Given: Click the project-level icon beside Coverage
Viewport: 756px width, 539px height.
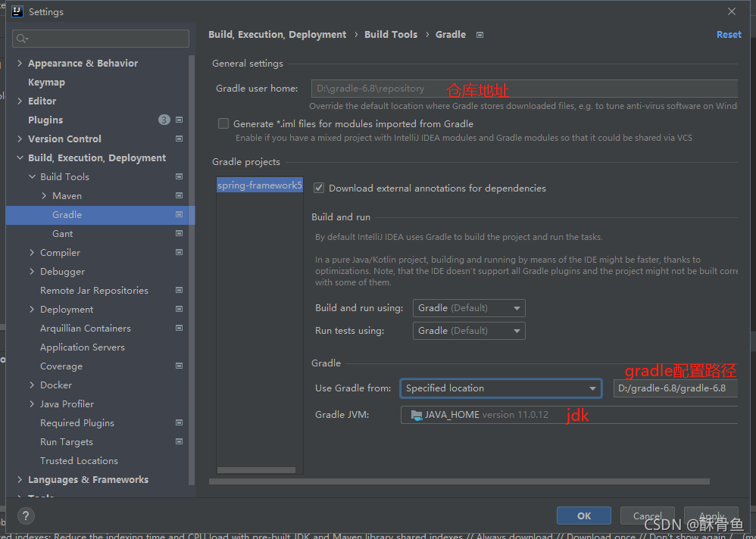Looking at the screenshot, I should pyautogui.click(x=180, y=366).
